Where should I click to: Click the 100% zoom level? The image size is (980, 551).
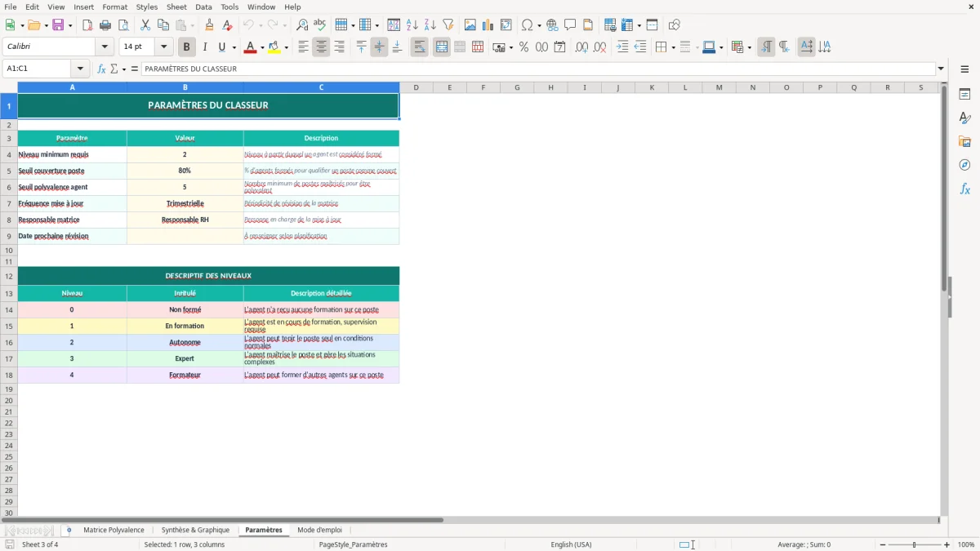pos(966,544)
